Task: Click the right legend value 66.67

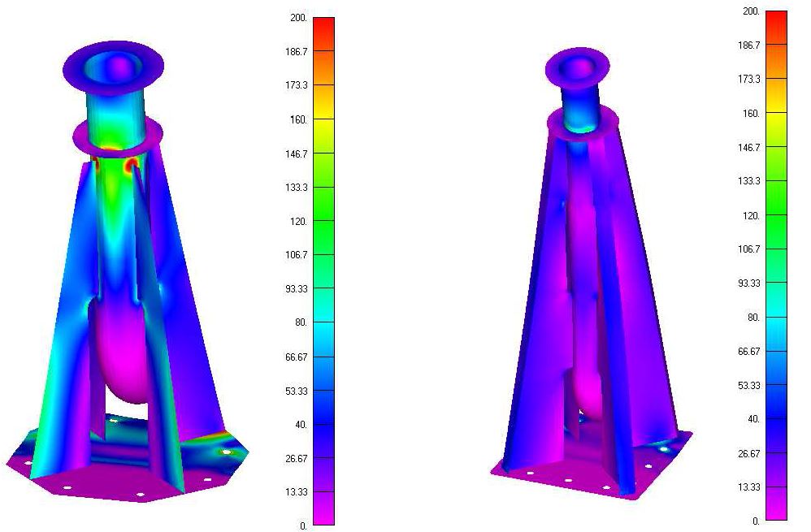Action: [748, 351]
